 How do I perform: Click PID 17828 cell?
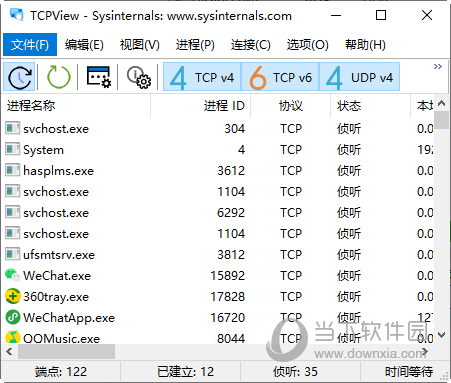228,297
